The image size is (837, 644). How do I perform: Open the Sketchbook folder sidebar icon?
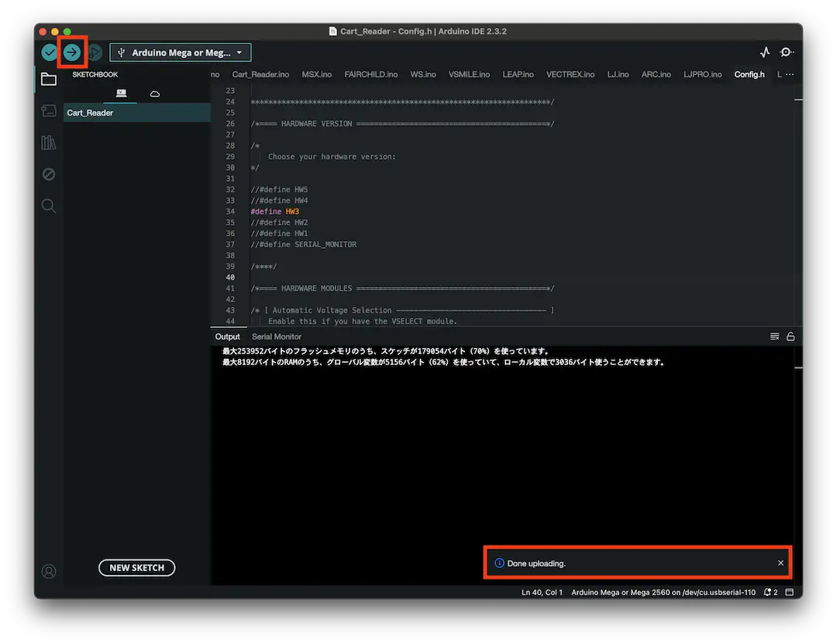click(x=49, y=80)
